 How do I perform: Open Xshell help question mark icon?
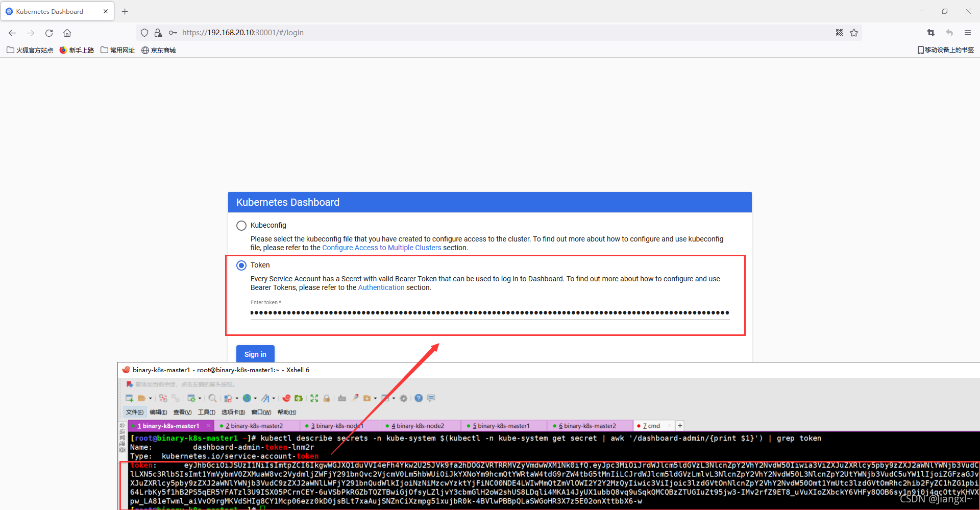click(419, 398)
